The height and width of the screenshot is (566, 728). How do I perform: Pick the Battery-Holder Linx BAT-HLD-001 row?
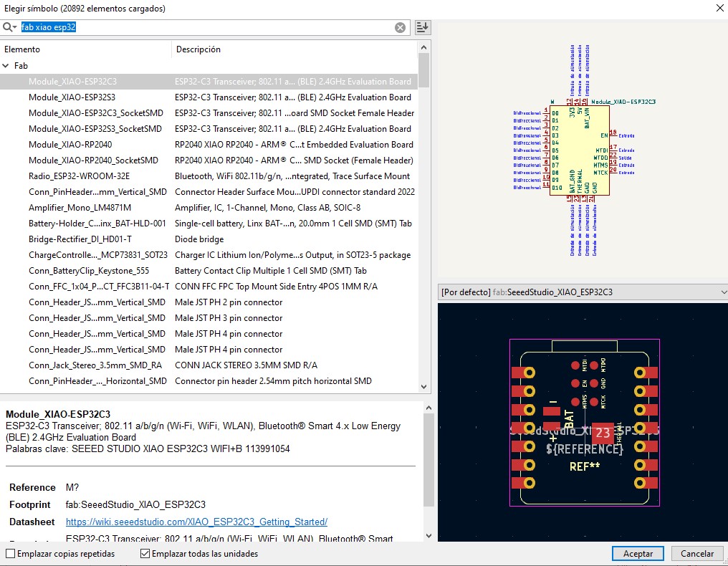209,224
